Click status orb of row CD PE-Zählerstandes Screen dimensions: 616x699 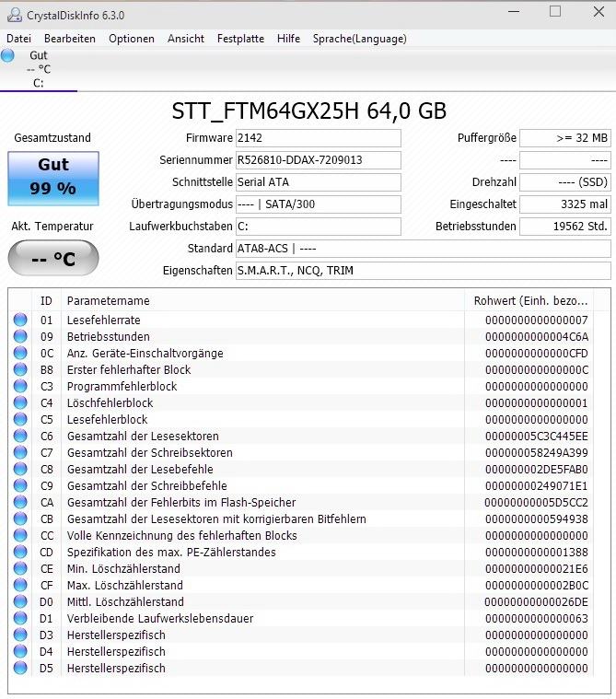20,552
